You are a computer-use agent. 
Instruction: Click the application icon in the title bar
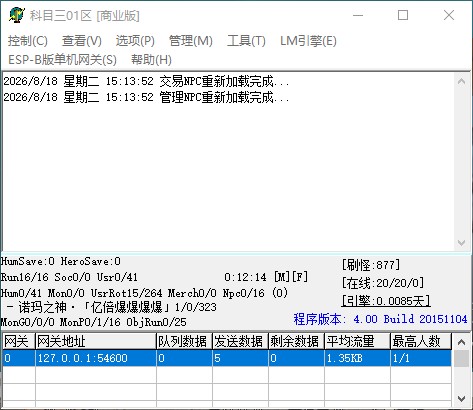coord(17,15)
